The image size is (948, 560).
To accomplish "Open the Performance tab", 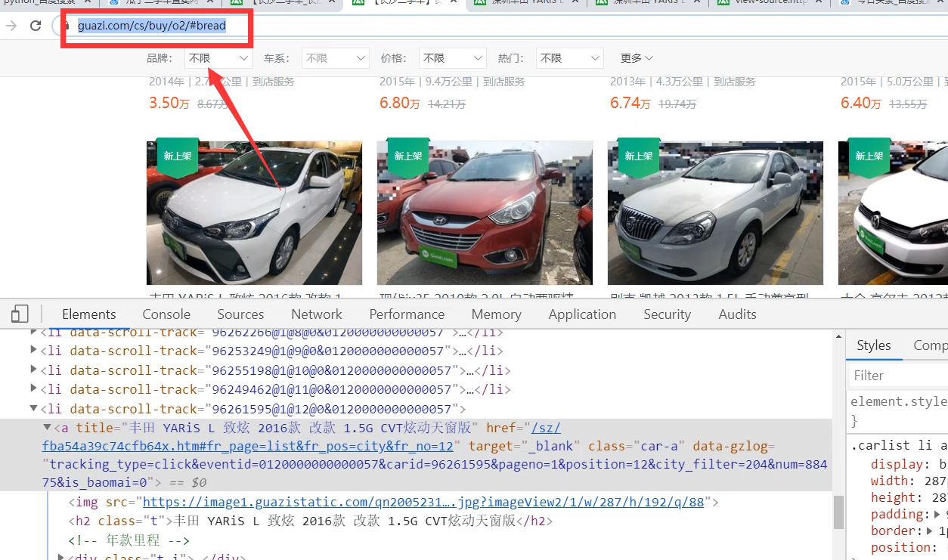I will click(407, 314).
